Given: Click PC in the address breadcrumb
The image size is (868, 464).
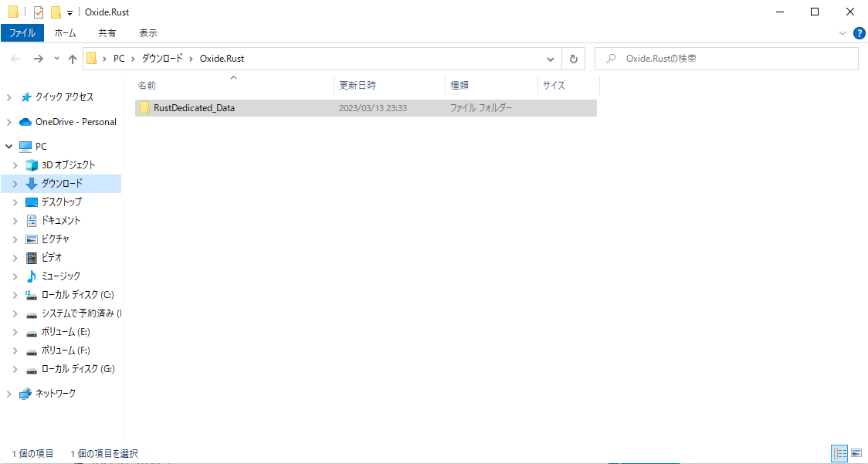Looking at the screenshot, I should (119, 59).
